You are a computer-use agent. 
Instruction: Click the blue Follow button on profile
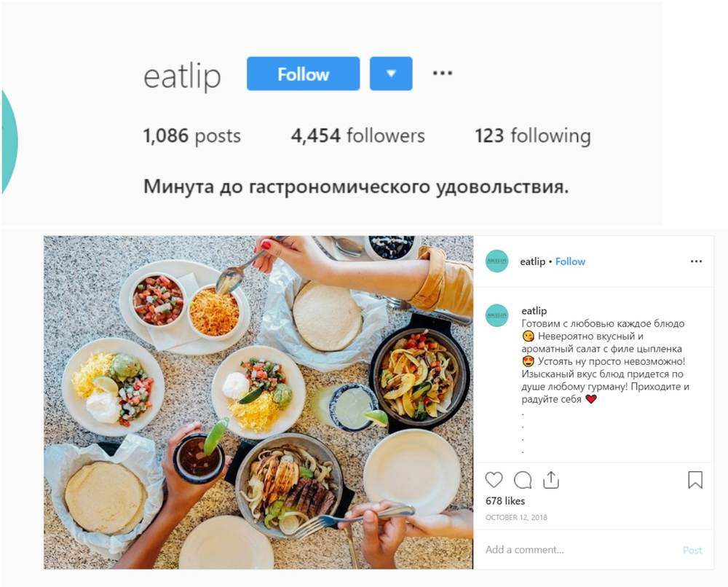click(x=303, y=74)
